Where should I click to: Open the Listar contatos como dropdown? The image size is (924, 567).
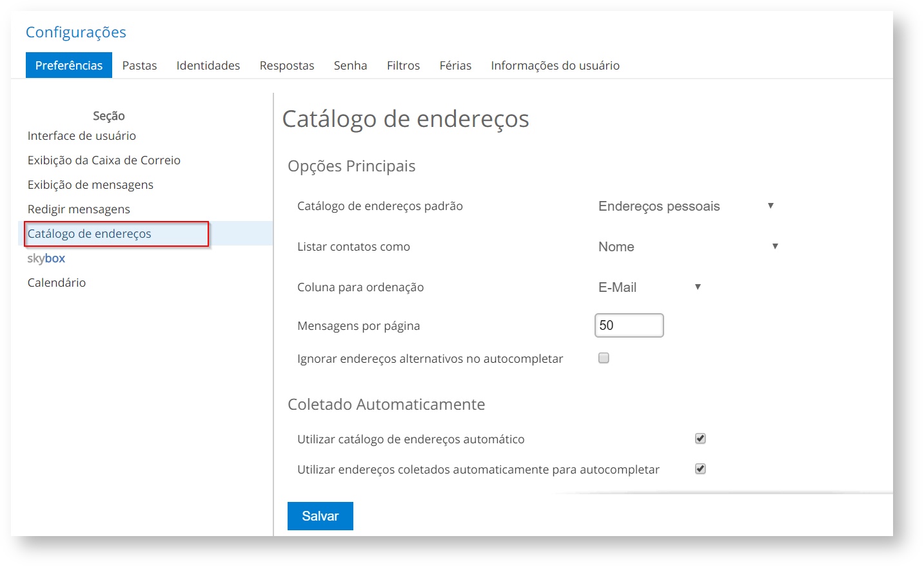point(687,247)
